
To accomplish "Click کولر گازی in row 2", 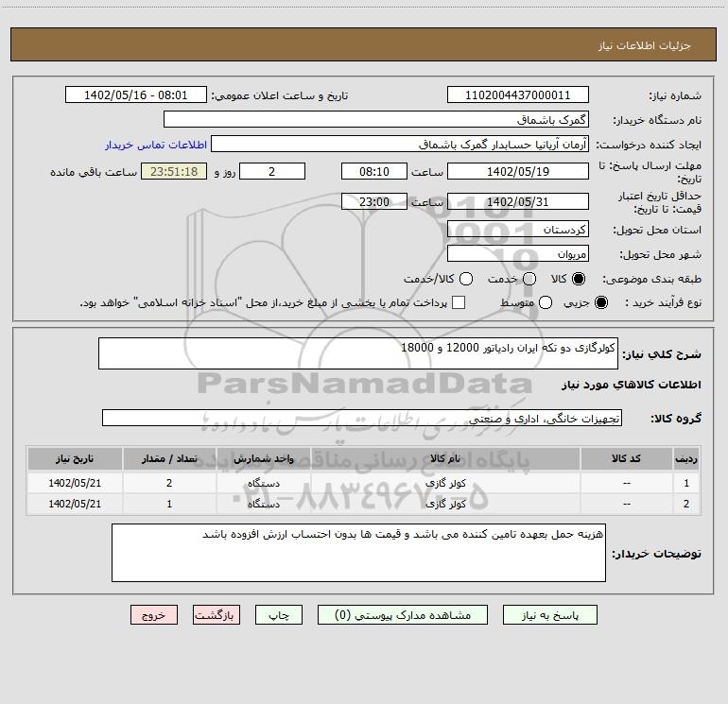I will pos(445,504).
